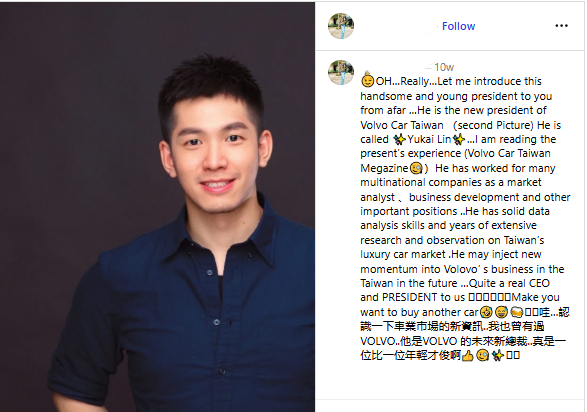Open the 10w timestamp link

click(444, 67)
